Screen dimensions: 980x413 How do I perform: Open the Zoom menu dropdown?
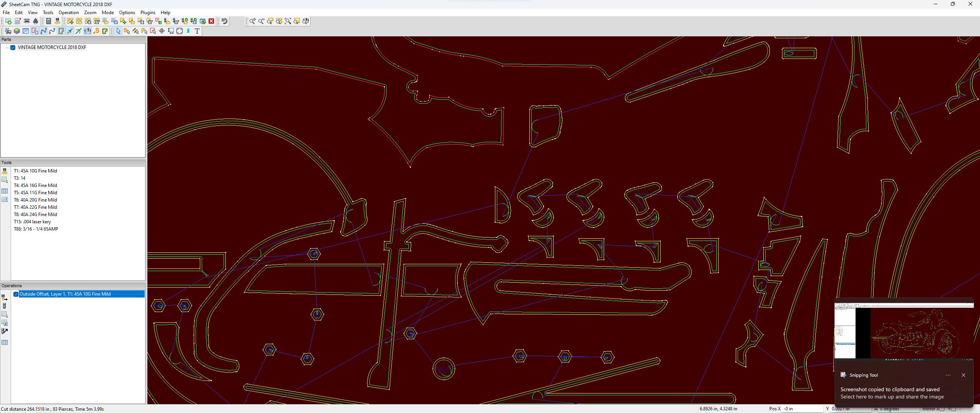pos(90,12)
